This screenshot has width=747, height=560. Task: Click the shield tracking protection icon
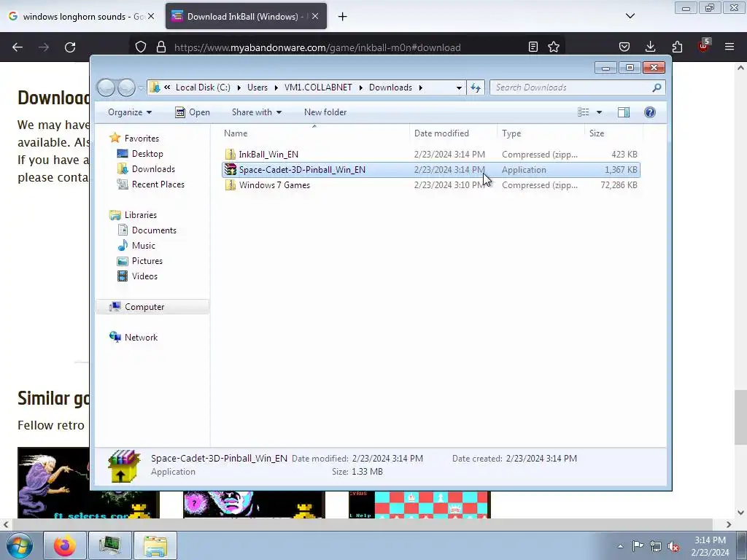(x=141, y=47)
